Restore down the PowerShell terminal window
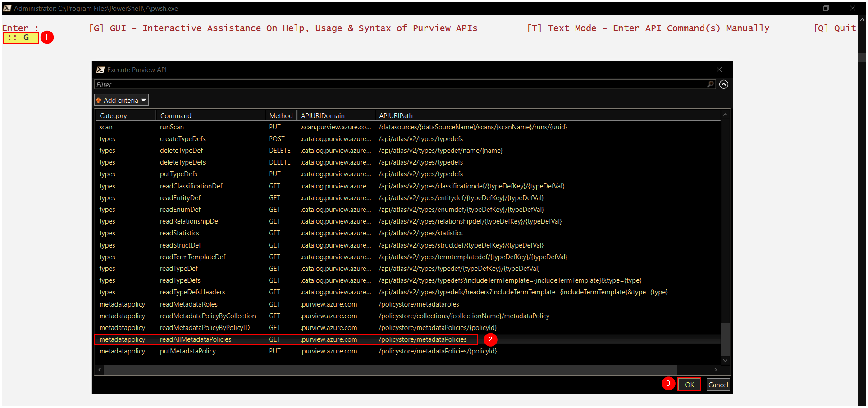Screen dimensions: 868x408 pyautogui.click(x=826, y=8)
